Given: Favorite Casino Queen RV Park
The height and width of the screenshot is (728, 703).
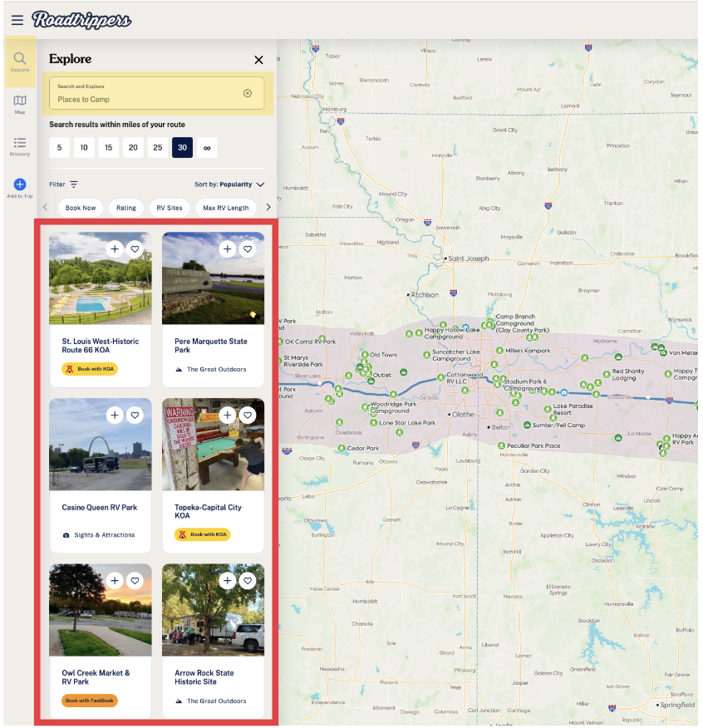Looking at the screenshot, I should click(x=135, y=415).
